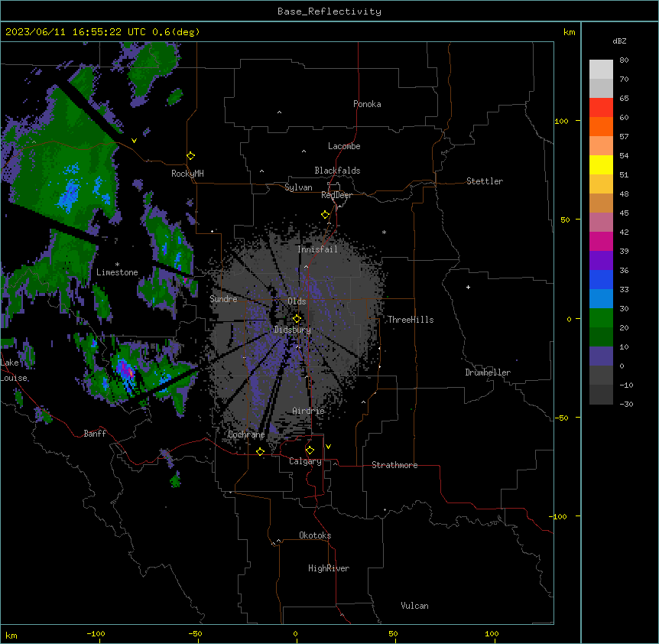This screenshot has height=644, width=659.
Task: Click the dBZ legend heading
Action: 619,41
